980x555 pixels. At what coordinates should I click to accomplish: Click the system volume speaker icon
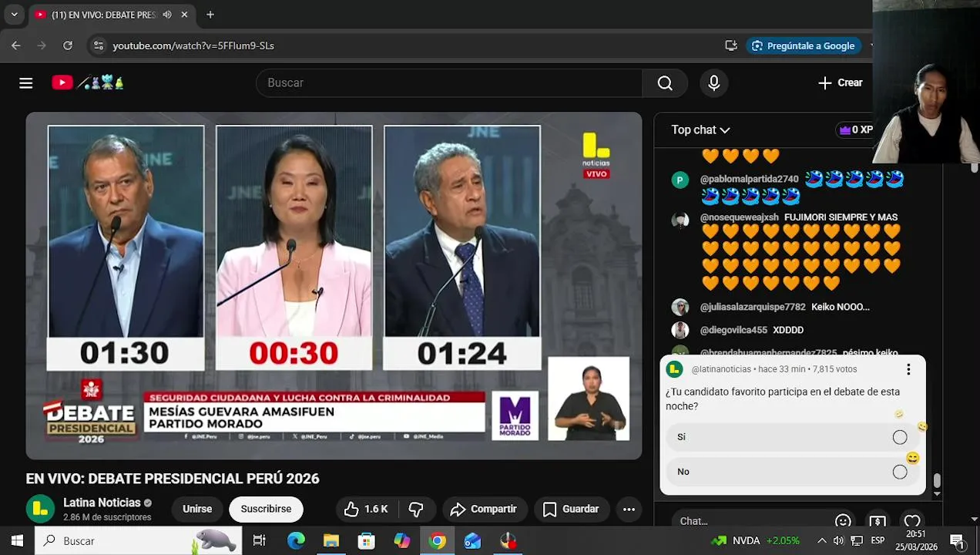coord(839,540)
